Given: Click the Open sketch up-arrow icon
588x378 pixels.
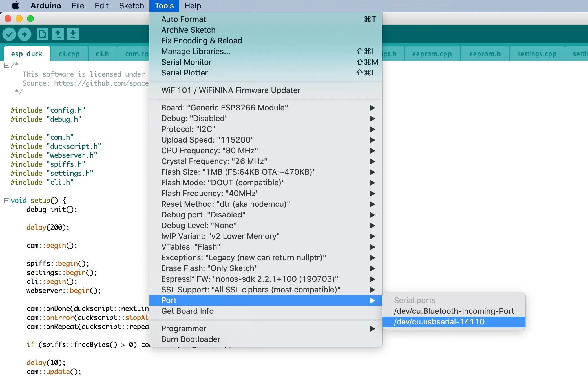Looking at the screenshot, I should click(x=58, y=34).
